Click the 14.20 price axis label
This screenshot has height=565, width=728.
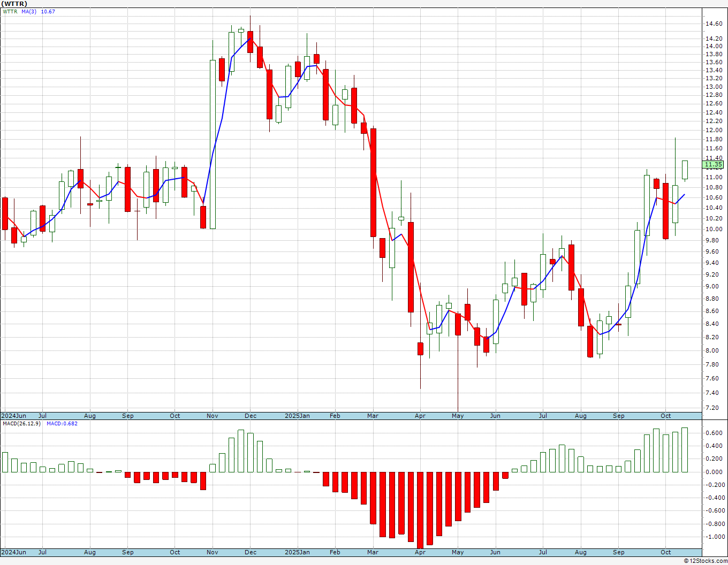pyautogui.click(x=714, y=39)
